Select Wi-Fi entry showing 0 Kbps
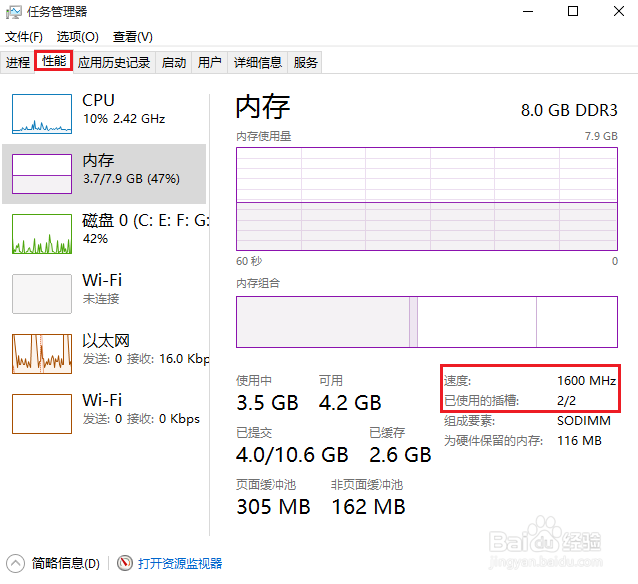Screen dimensions: 638x584 click(104, 414)
